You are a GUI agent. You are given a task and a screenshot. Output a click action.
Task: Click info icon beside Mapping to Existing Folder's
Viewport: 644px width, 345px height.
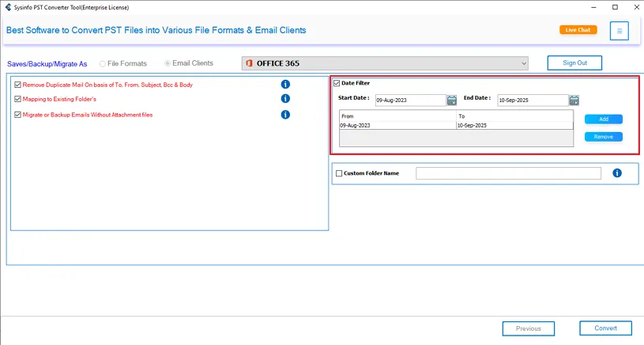point(285,99)
